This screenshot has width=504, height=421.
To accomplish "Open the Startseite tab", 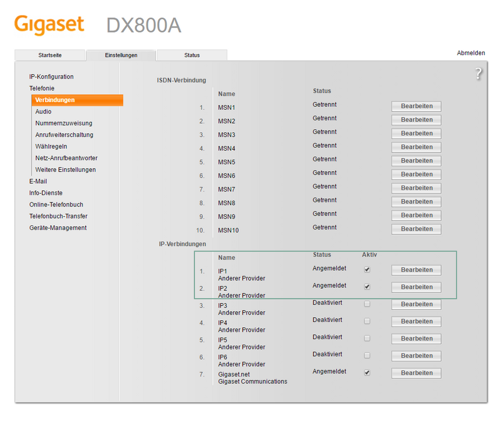I will pyautogui.click(x=50, y=55).
